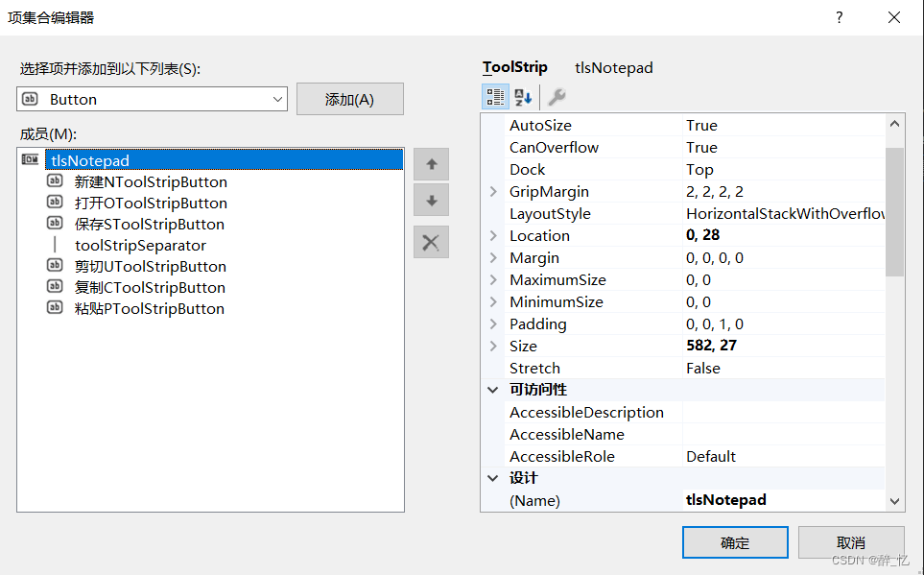Open the property pages wrench icon
924x575 pixels.
(x=557, y=97)
